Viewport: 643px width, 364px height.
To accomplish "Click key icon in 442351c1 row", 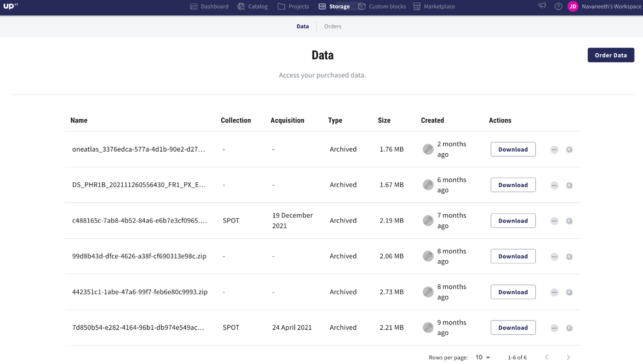I will click(x=428, y=292).
